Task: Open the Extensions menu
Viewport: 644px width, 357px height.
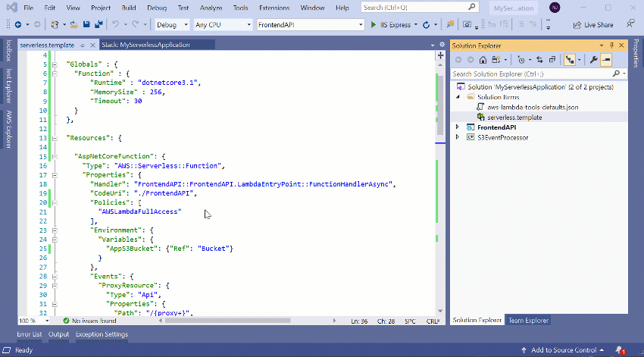Action: (274, 8)
